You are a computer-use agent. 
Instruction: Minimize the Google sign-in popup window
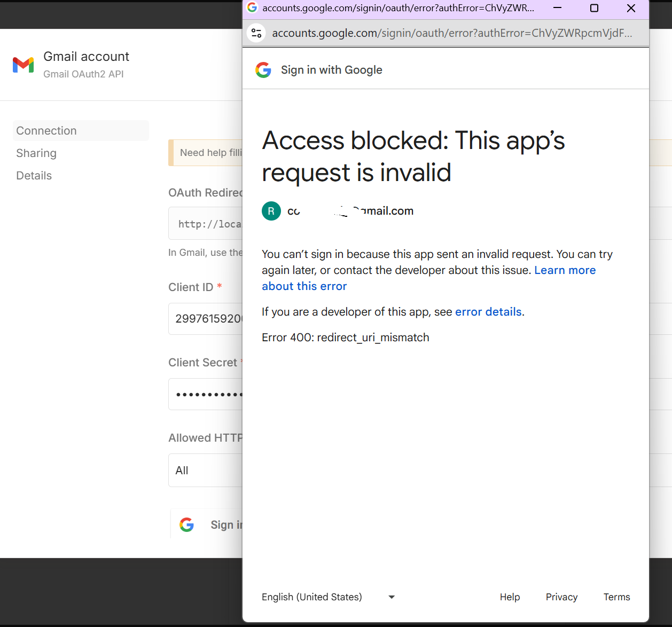(x=557, y=8)
